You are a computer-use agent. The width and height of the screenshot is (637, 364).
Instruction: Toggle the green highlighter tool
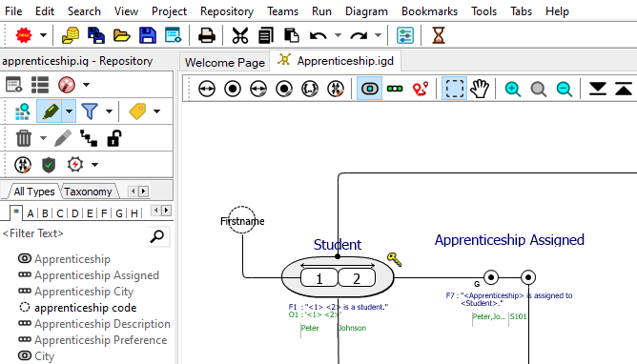coord(50,111)
